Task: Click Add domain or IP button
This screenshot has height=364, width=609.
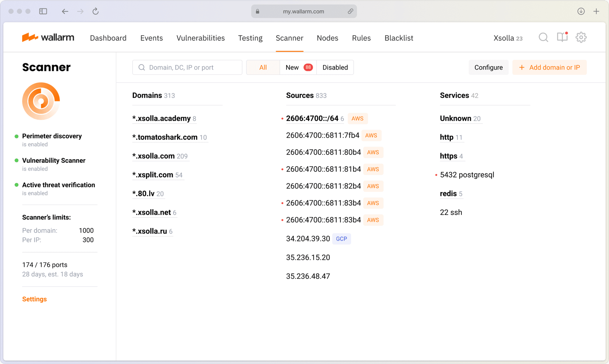Action: click(549, 67)
